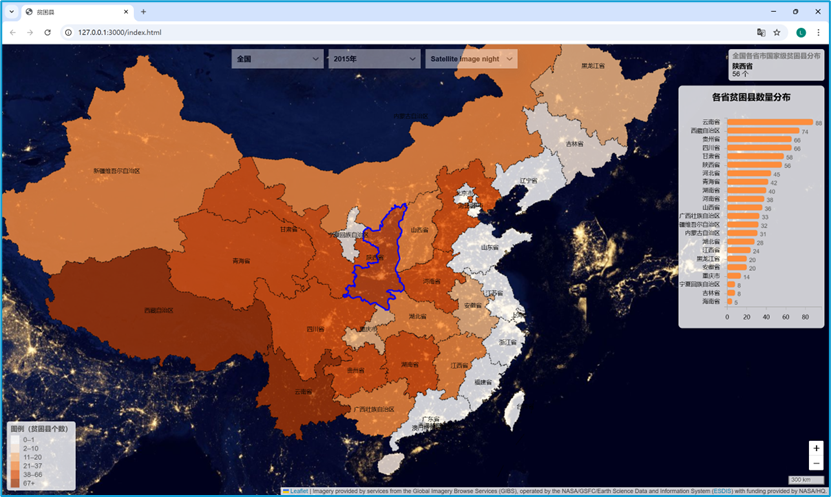Bookmark this page with star icon
Image resolution: width=831 pixels, height=497 pixels.
(777, 32)
